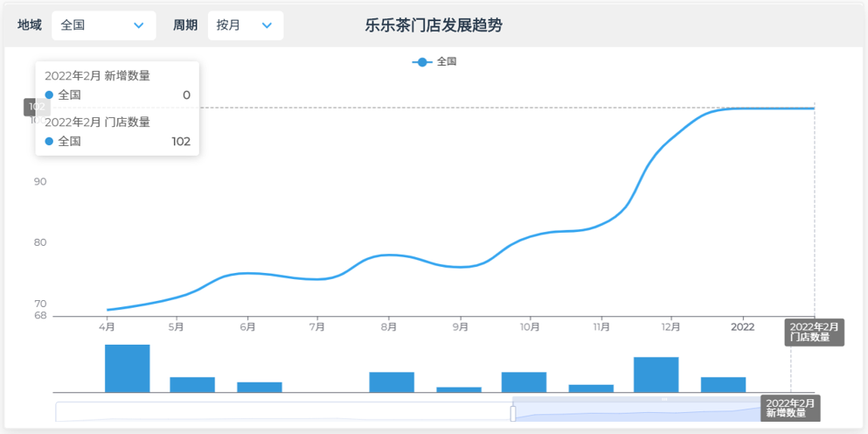This screenshot has height=434, width=868.
Task: Click the chevron arrow in the 全国 selector
Action: click(x=138, y=25)
